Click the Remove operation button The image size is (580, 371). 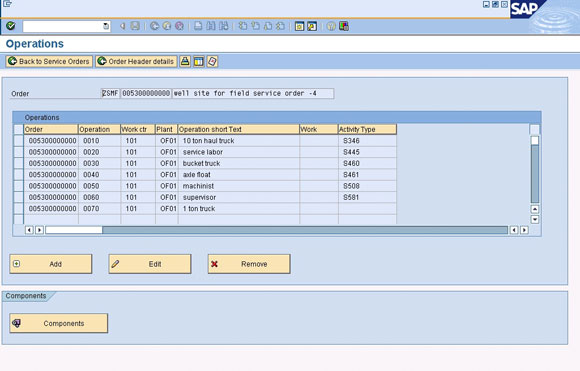point(249,264)
